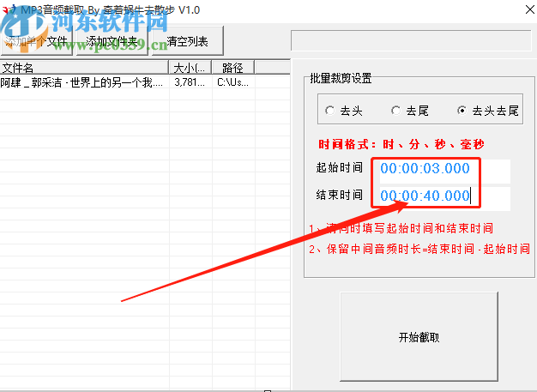Sort by the 大小 column header

tap(190, 68)
